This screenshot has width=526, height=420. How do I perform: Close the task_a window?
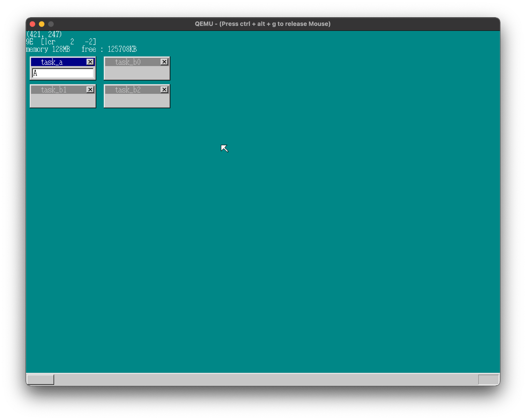(x=90, y=62)
